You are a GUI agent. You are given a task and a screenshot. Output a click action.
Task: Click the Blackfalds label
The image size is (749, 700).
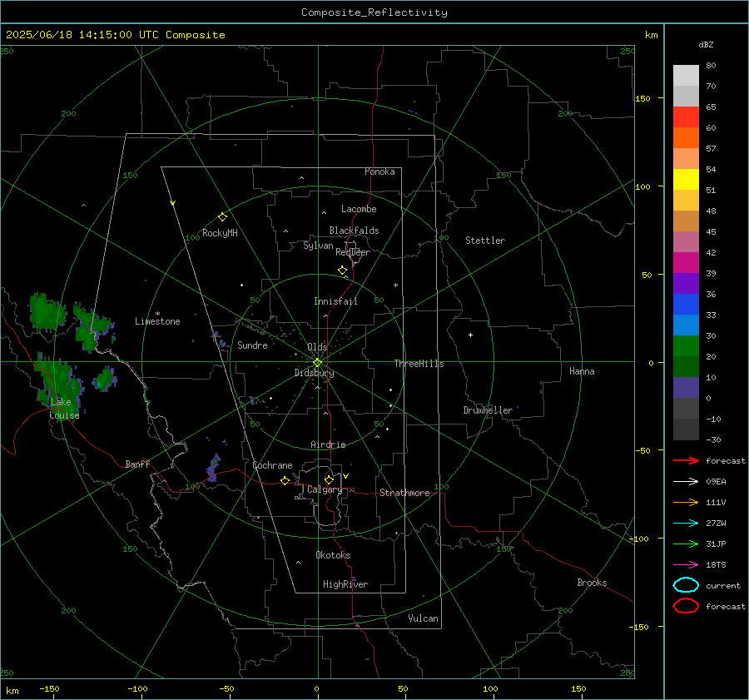click(x=354, y=231)
